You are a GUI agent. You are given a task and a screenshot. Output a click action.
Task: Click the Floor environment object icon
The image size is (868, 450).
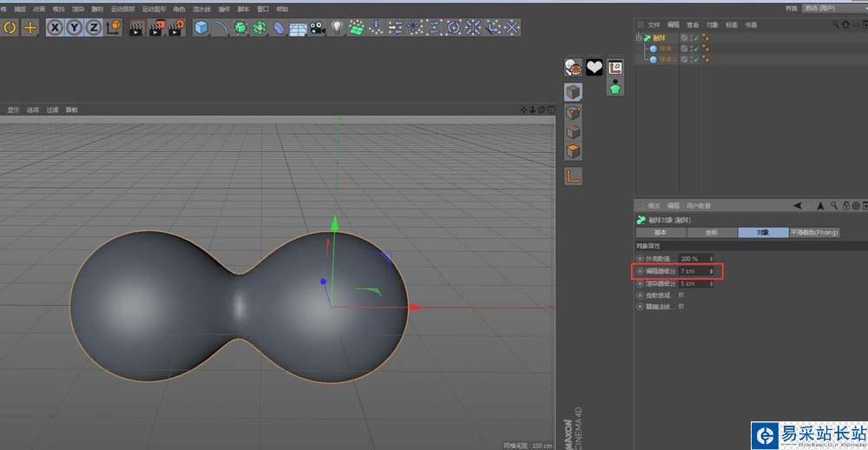pos(298,28)
